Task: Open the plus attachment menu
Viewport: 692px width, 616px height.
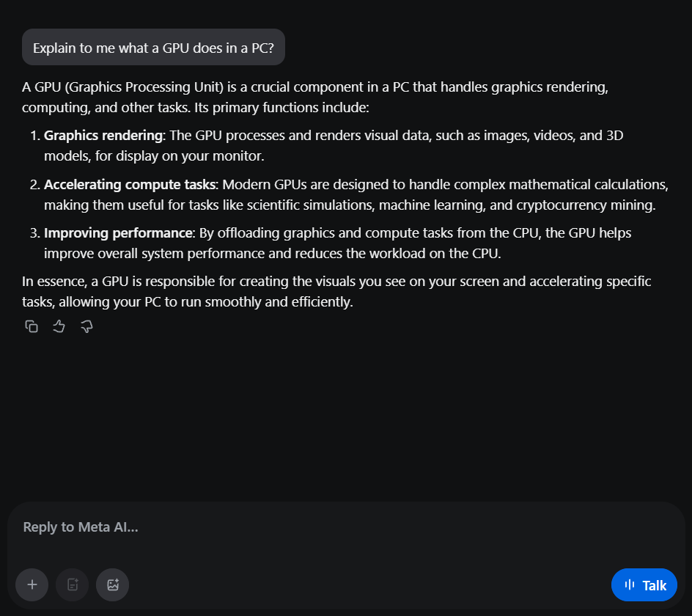Action: [32, 584]
